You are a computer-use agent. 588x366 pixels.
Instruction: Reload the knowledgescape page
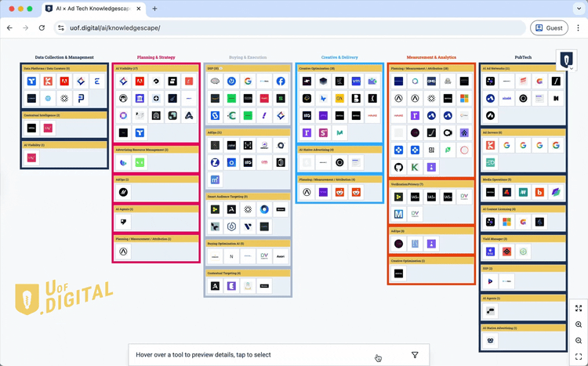coord(42,27)
